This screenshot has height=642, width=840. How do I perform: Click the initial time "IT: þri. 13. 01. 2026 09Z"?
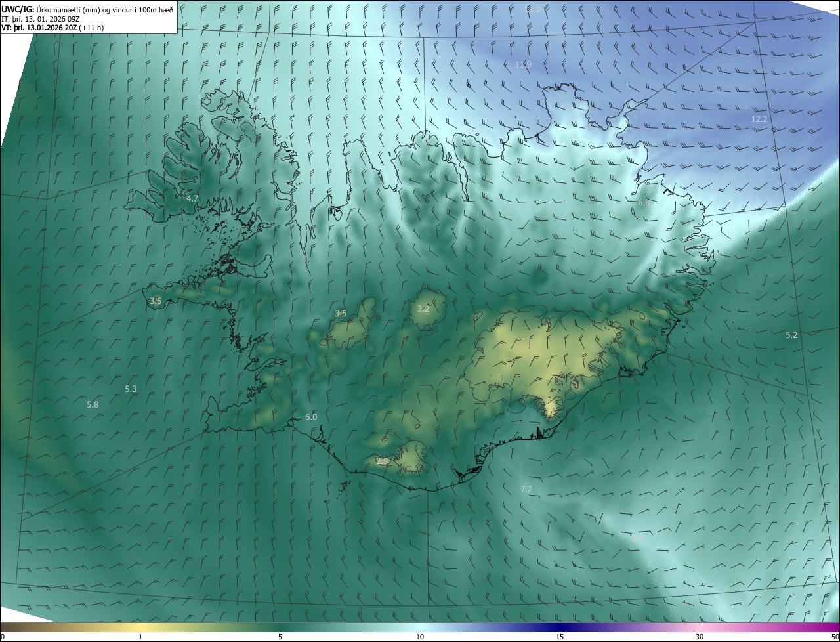pos(41,19)
